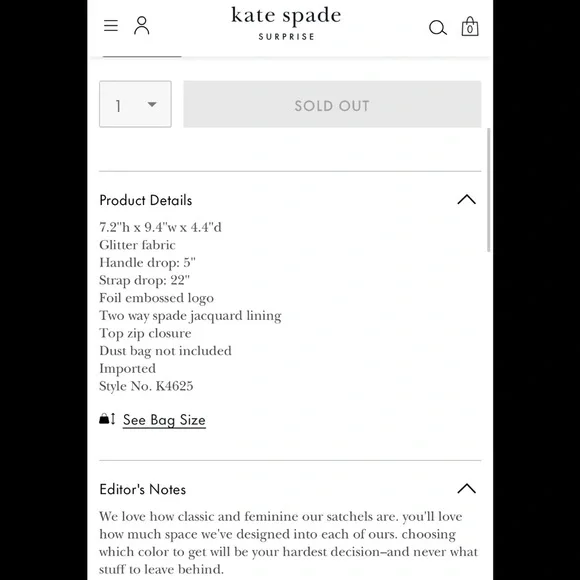Image resolution: width=580 pixels, height=580 pixels.
Task: Click the SOLD OUT button
Action: 332,104
